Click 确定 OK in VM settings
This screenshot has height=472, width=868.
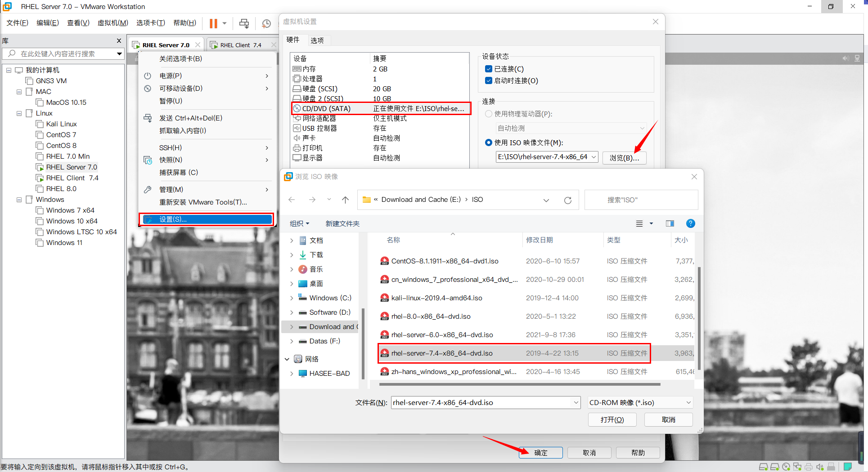click(541, 453)
